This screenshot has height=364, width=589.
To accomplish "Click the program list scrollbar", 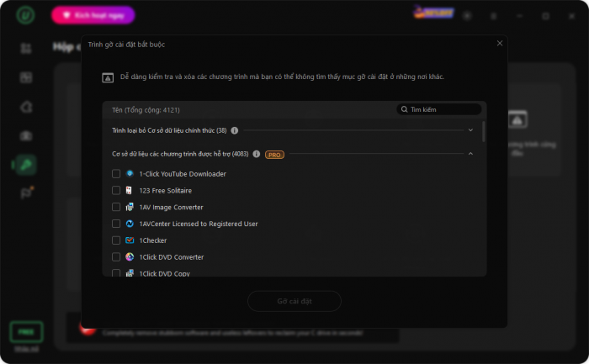I will pyautogui.click(x=484, y=131).
